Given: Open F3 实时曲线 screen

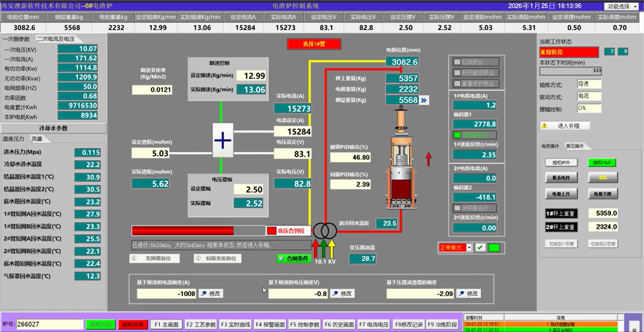Looking at the screenshot, I should click(236, 324).
